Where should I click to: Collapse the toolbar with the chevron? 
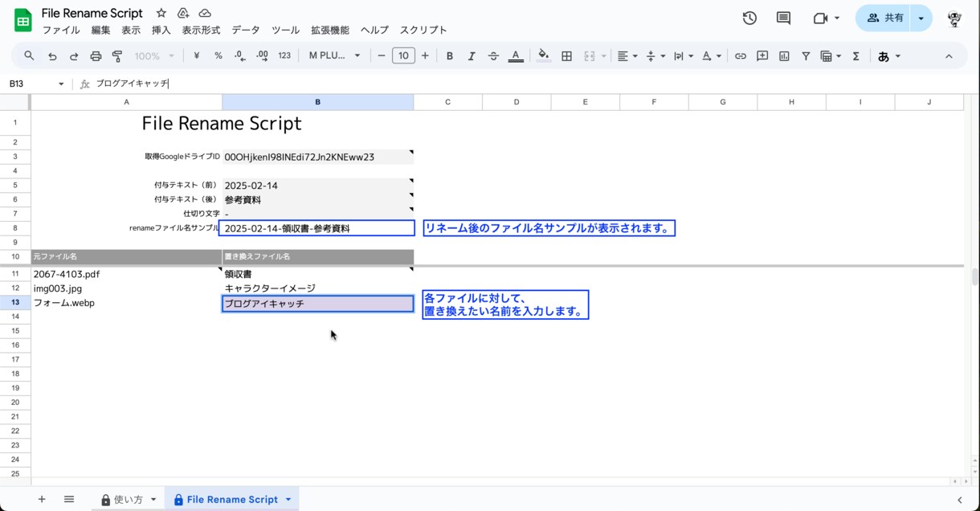[x=949, y=55]
